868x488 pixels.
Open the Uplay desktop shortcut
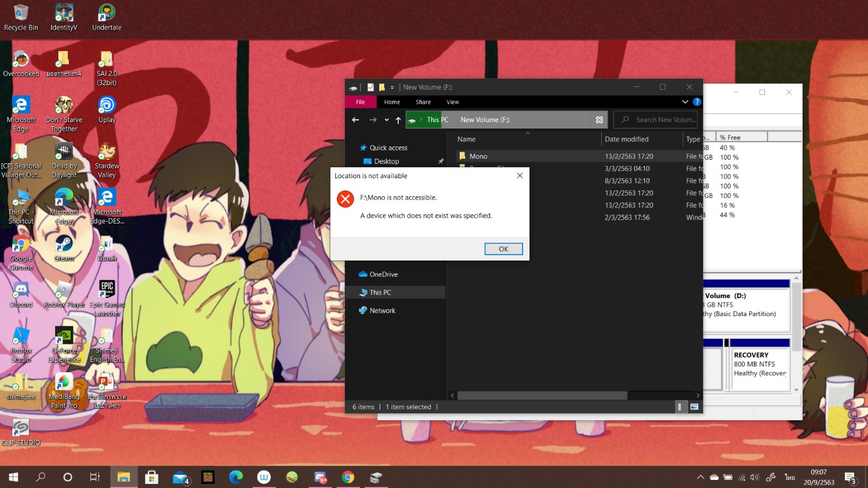tap(106, 110)
